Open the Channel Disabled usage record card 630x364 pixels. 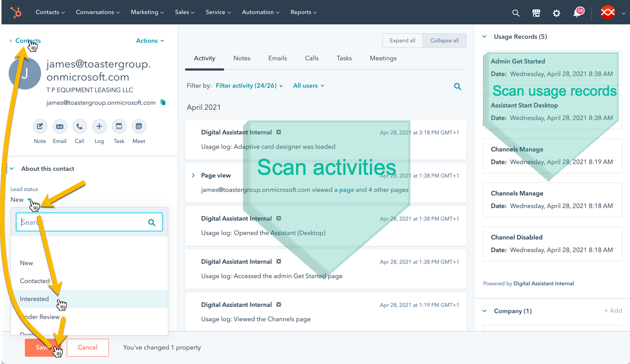pyautogui.click(x=553, y=244)
